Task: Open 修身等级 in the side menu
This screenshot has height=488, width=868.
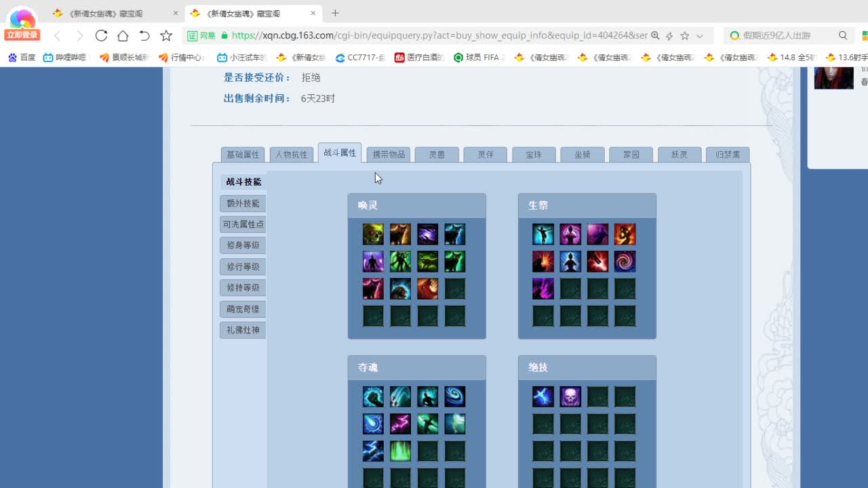Action: (x=243, y=245)
